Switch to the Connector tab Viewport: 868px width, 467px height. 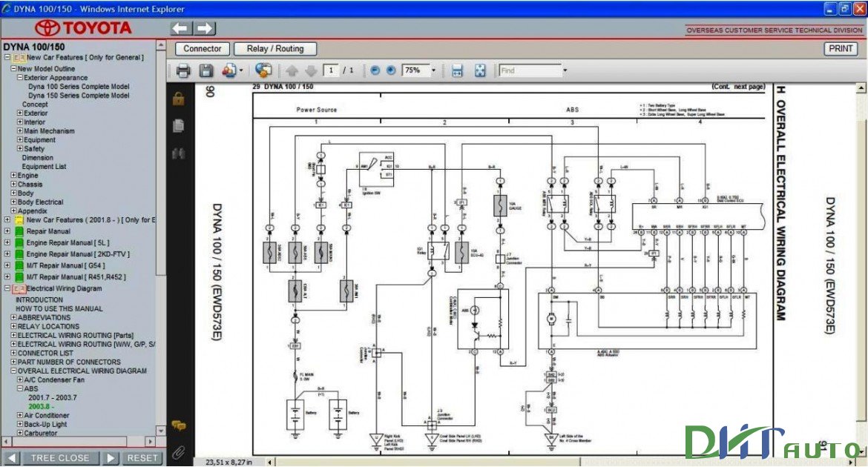pos(202,49)
